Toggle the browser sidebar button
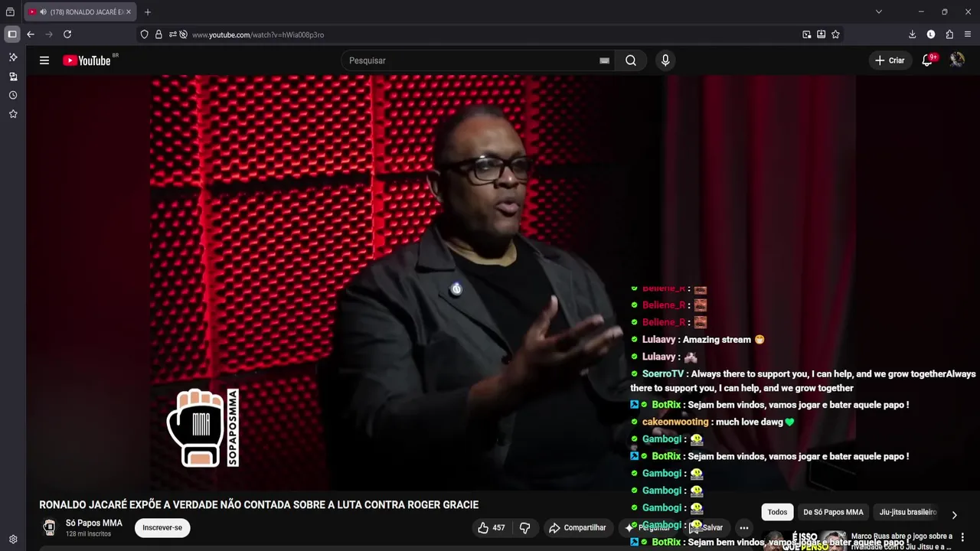This screenshot has width=980, height=551. point(12,34)
